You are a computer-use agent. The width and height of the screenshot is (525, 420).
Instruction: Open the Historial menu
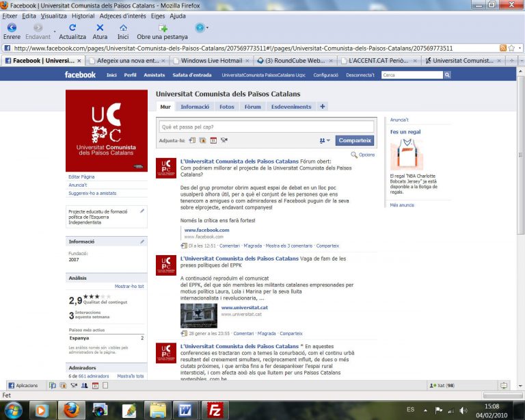point(83,16)
